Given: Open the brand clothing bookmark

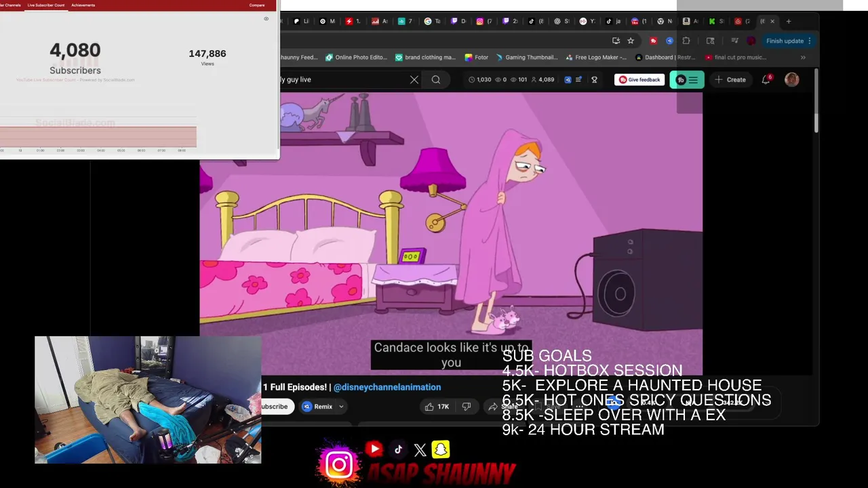Looking at the screenshot, I should [425, 58].
